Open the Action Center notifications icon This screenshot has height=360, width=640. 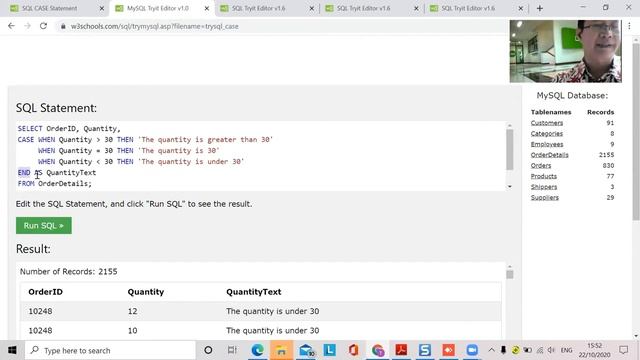(623, 350)
